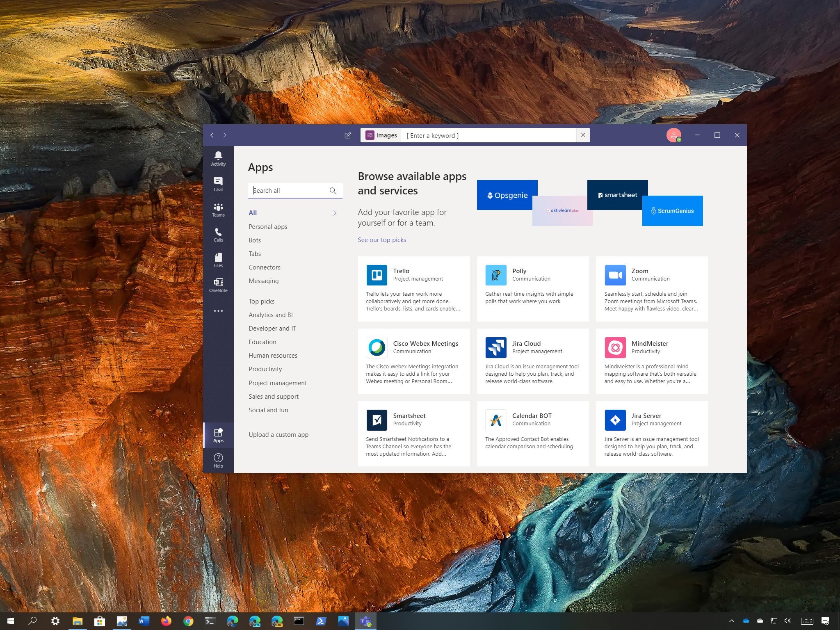Open the Calendar BOT title
This screenshot has width=840, height=630.
coord(532,416)
